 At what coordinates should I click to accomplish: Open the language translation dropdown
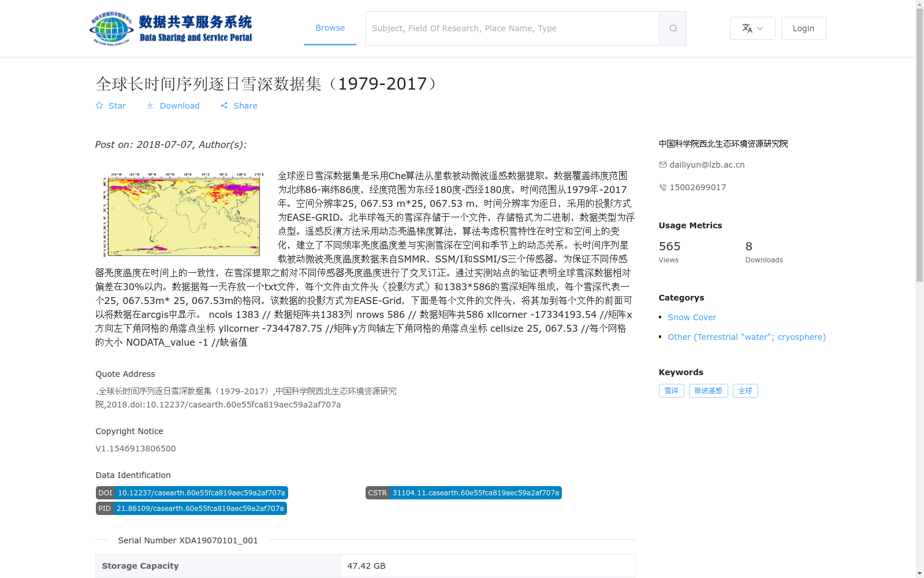click(x=752, y=28)
